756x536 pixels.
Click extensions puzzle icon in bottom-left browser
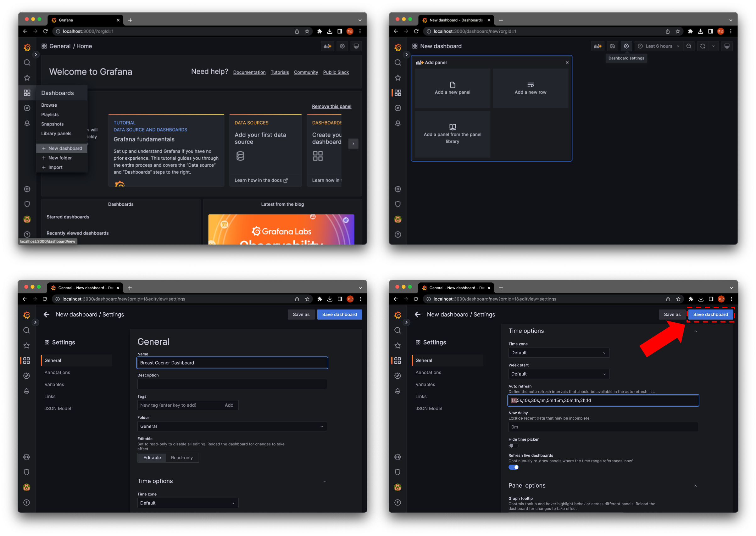tap(320, 299)
